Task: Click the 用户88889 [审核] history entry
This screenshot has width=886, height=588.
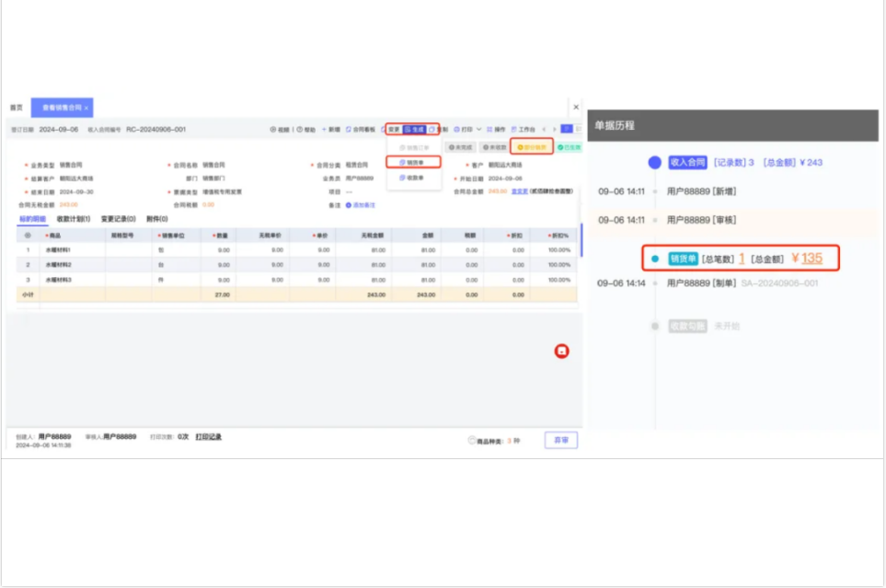Action: (701, 220)
